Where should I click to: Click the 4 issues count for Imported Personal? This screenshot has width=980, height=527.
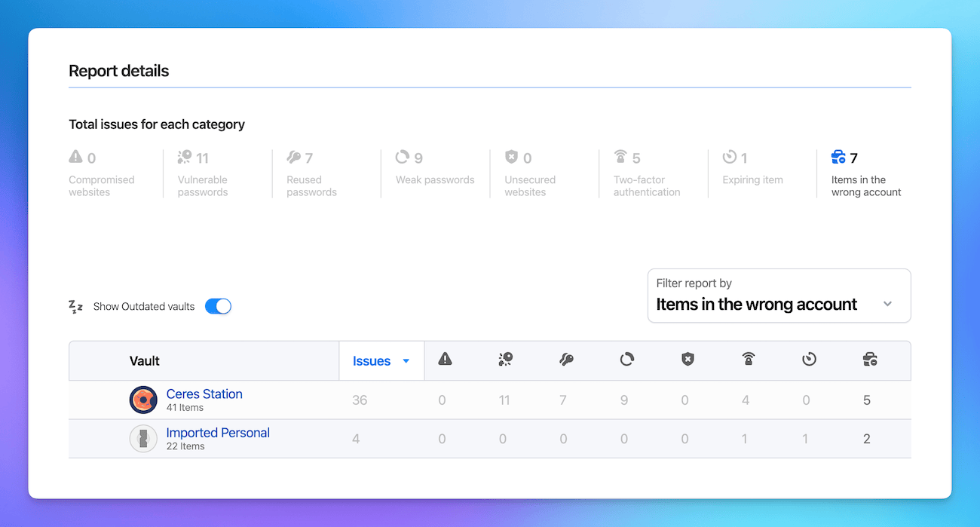(356, 439)
